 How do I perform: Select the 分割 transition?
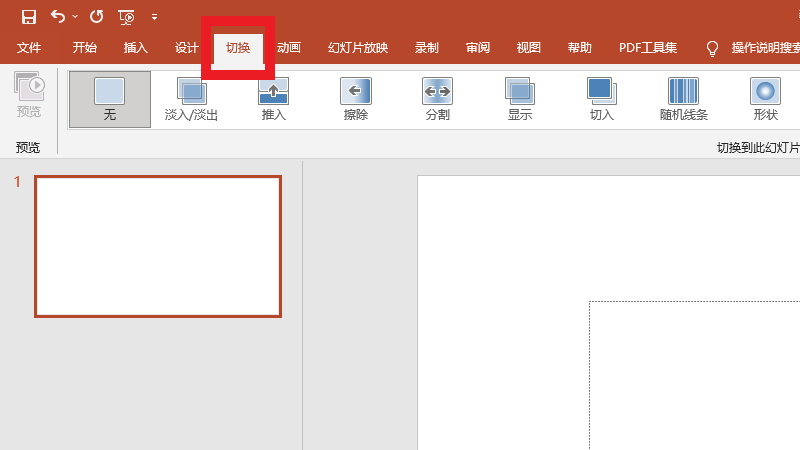click(x=437, y=99)
